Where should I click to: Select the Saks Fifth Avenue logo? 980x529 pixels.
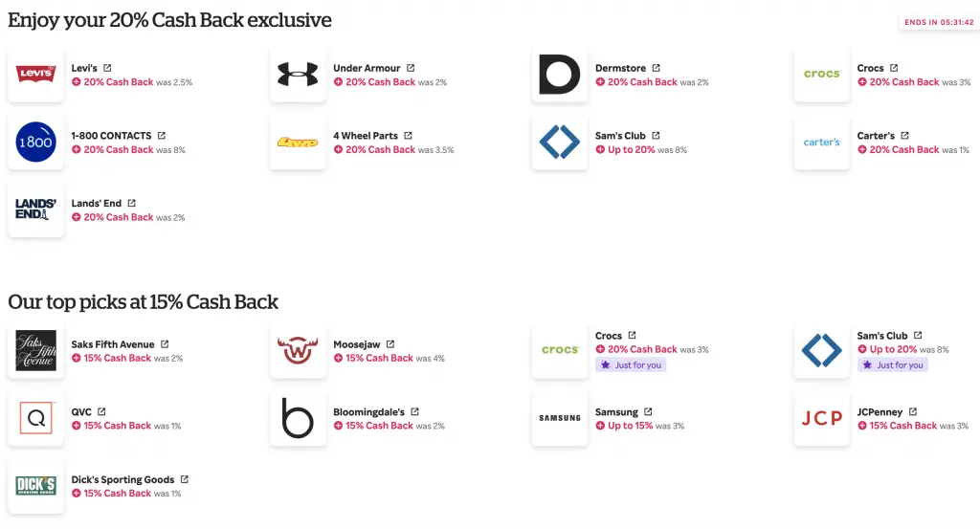click(35, 351)
